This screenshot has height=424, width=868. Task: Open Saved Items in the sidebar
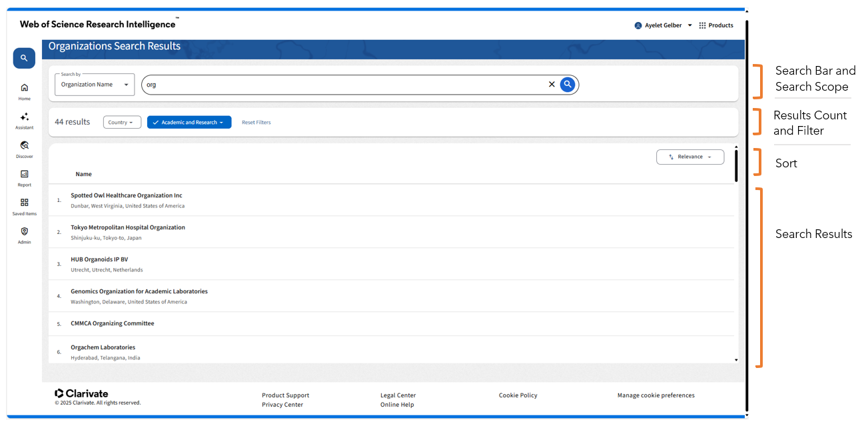[24, 207]
